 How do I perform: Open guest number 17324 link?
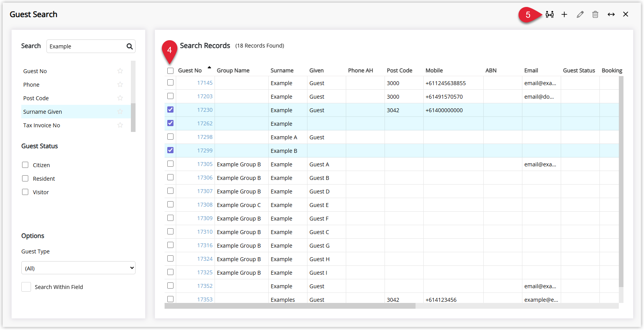coord(205,259)
